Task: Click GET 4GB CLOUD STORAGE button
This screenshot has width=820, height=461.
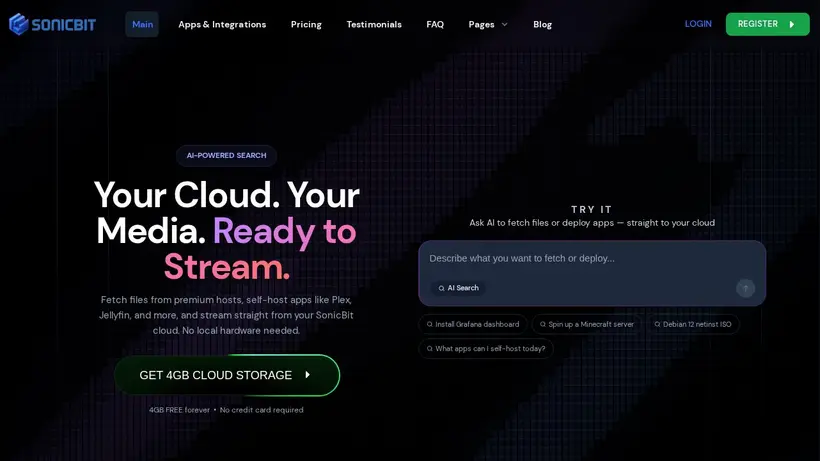Action: pos(227,375)
